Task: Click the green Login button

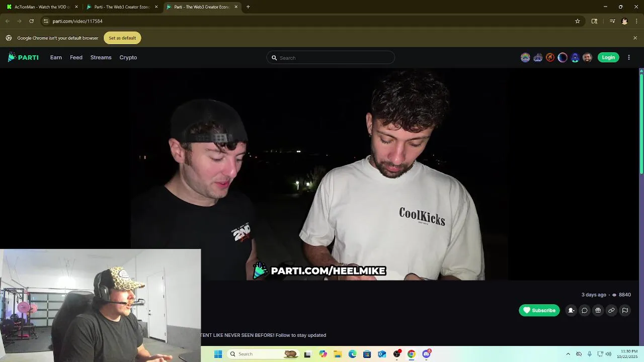Action: [608, 57]
